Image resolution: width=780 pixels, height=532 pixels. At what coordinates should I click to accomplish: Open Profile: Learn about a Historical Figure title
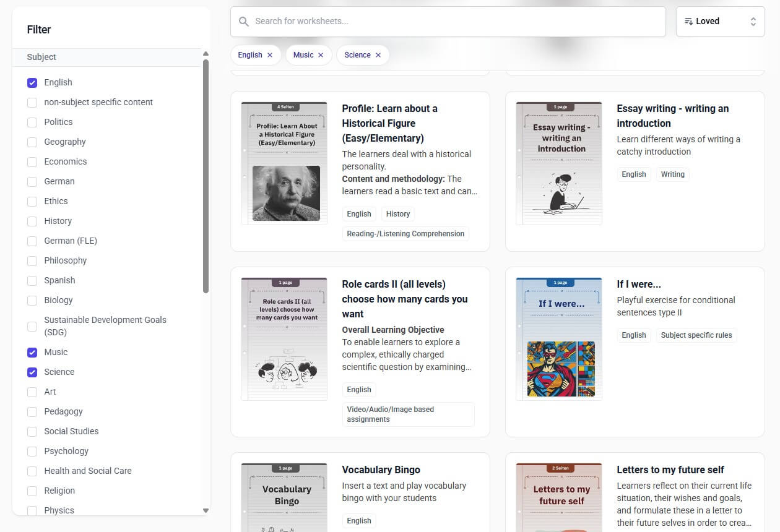(x=389, y=123)
